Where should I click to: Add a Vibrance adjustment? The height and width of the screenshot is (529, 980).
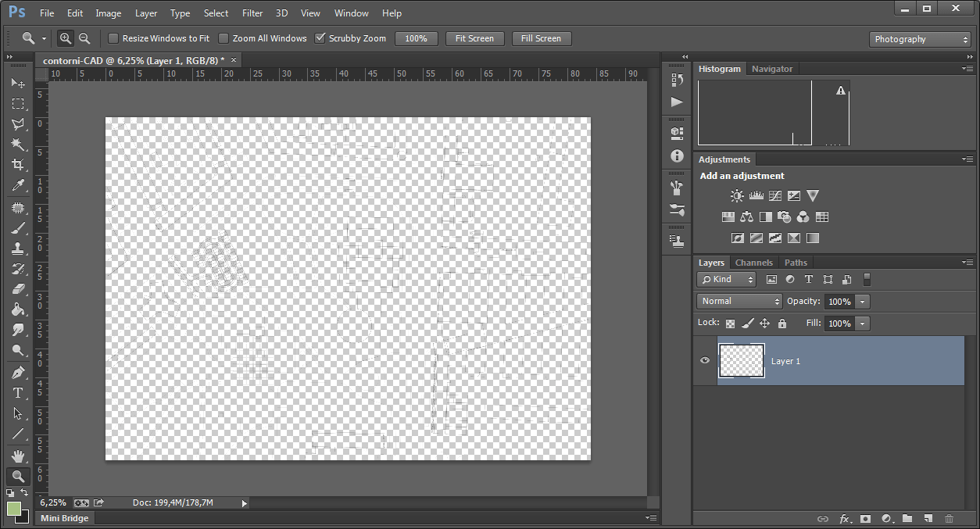click(813, 196)
